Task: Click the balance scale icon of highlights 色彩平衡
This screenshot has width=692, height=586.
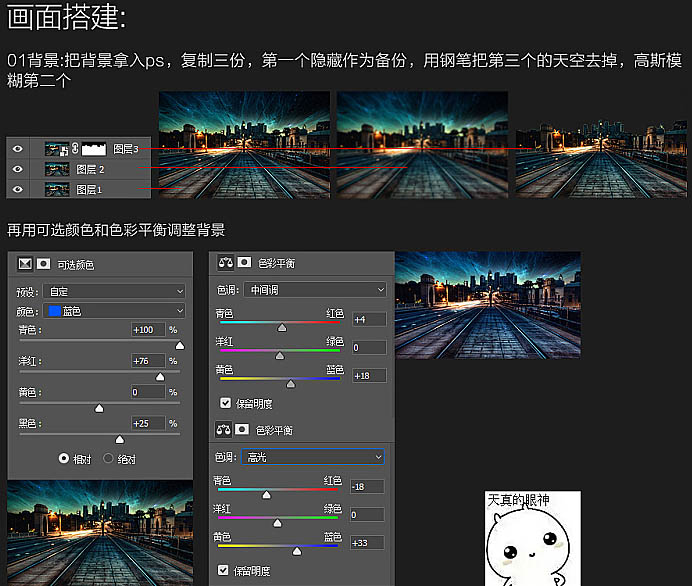Action: tap(223, 430)
